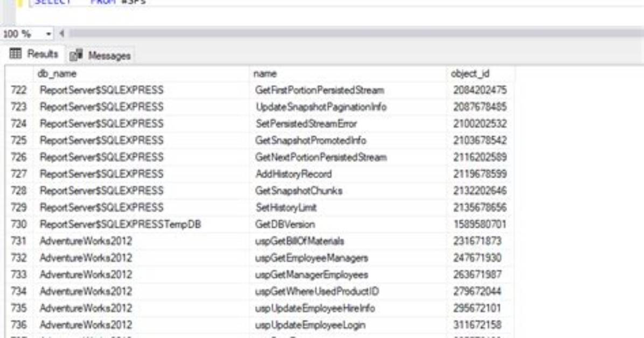Click cell uspGetWhereUsedProductID

348,291
